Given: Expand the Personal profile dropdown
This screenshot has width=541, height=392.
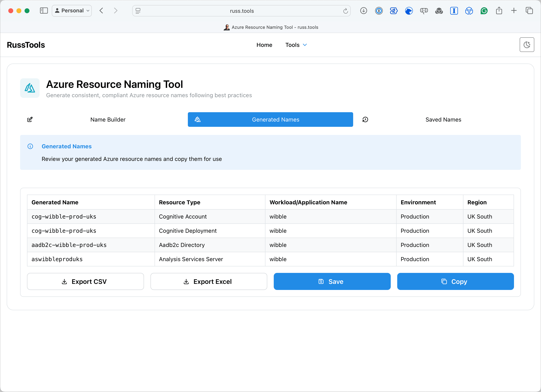Looking at the screenshot, I should pyautogui.click(x=72, y=11).
